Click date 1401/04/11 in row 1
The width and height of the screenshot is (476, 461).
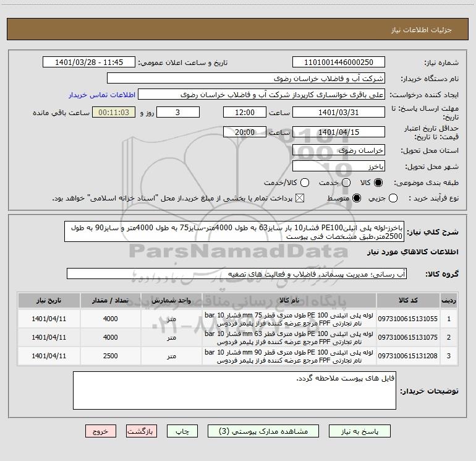[x=49, y=319]
